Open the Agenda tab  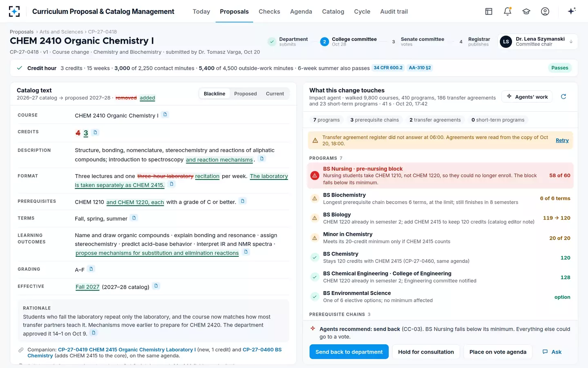point(301,11)
